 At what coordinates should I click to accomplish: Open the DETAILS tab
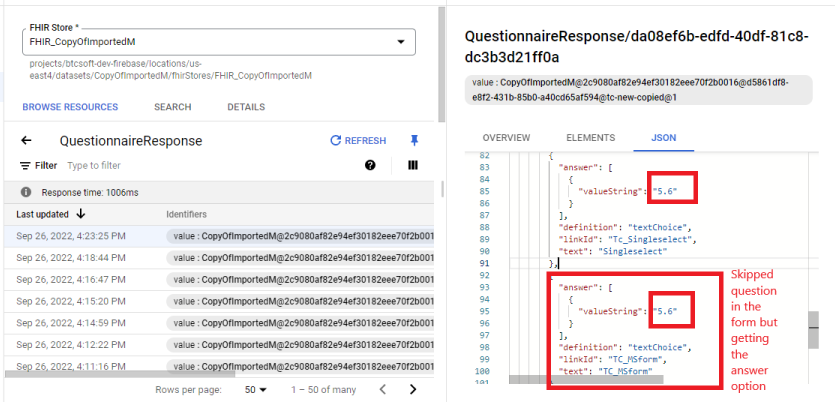246,107
